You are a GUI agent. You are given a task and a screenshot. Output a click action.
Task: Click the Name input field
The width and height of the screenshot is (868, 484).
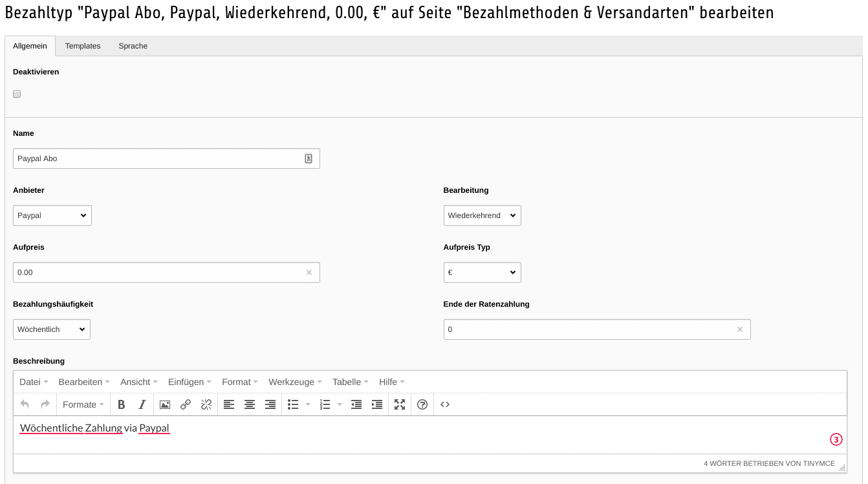pyautogui.click(x=166, y=159)
